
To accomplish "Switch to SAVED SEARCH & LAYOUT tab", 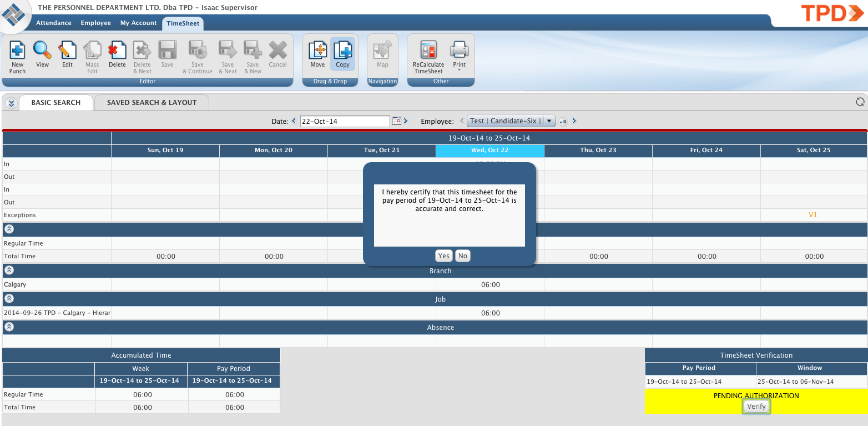I will click(x=152, y=103).
